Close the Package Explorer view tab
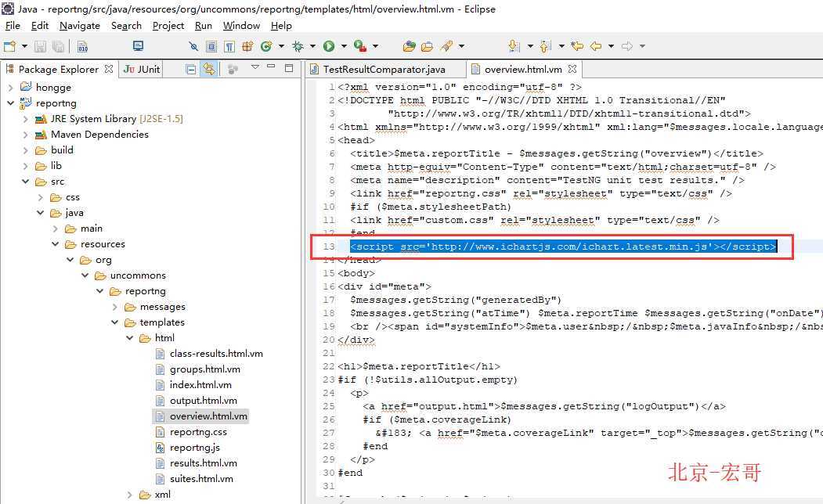 (109, 69)
